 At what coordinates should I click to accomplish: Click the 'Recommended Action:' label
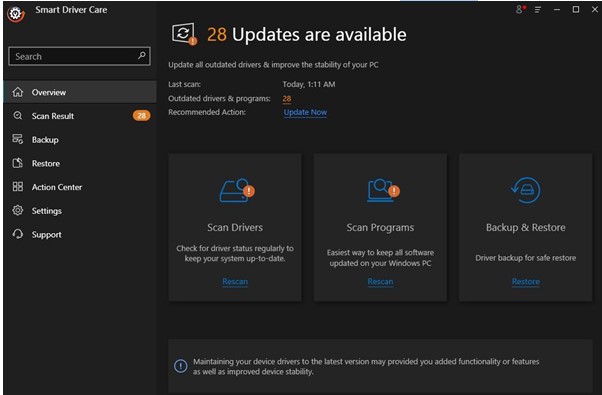[x=207, y=112]
